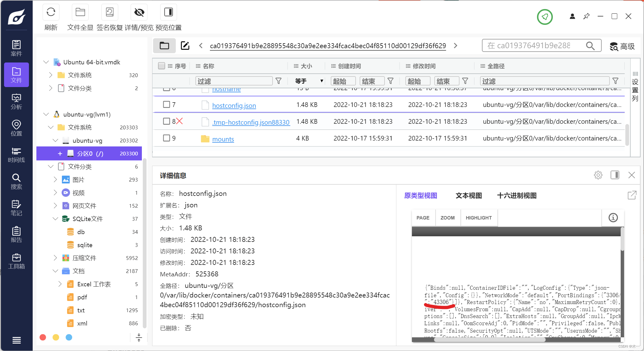The image size is (644, 351).
Task: Open the detail panel settings gear
Action: coord(598,175)
